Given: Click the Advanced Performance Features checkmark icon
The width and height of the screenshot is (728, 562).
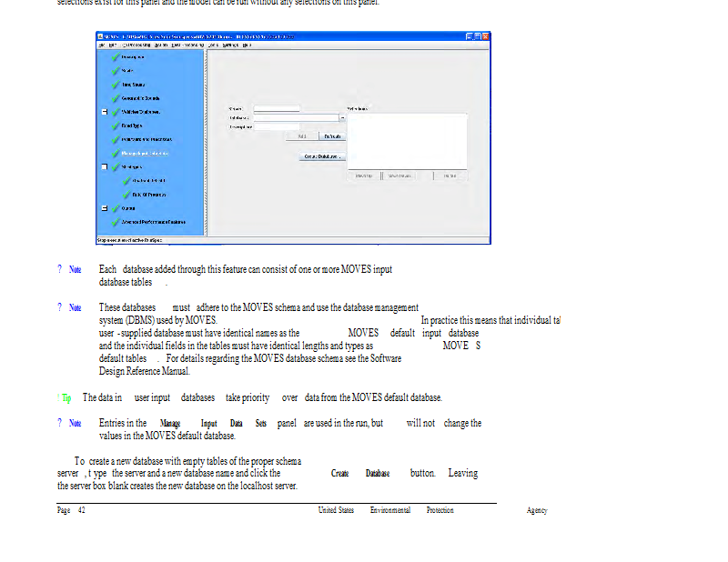Looking at the screenshot, I should [x=116, y=222].
